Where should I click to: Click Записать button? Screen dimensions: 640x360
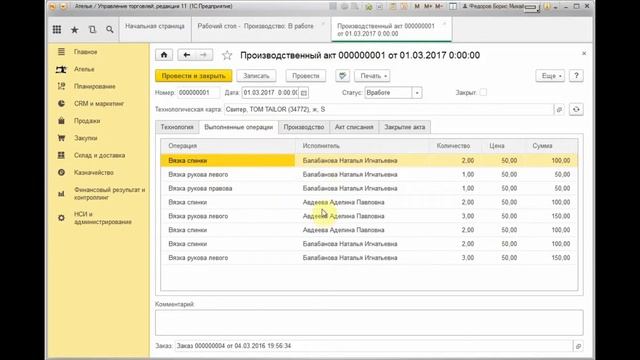(256, 76)
